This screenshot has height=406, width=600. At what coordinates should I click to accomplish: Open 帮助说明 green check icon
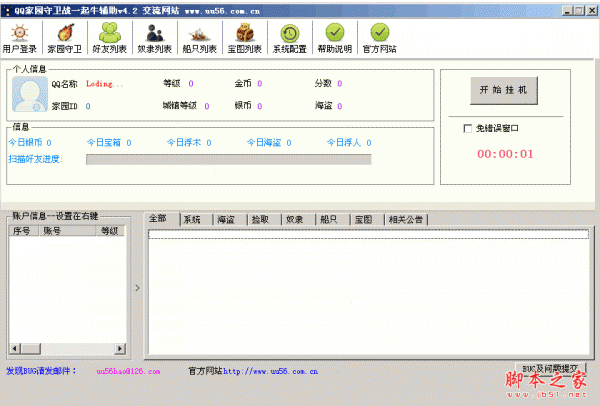335,32
